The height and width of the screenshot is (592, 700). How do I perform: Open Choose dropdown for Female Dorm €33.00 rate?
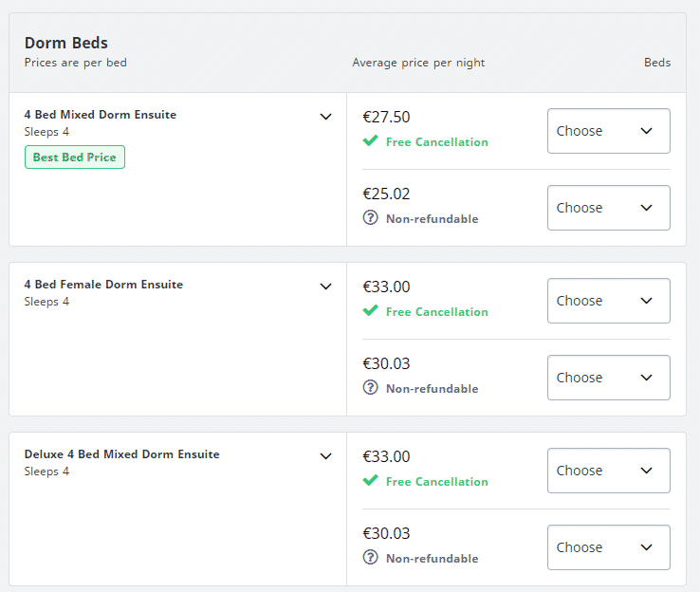(609, 301)
